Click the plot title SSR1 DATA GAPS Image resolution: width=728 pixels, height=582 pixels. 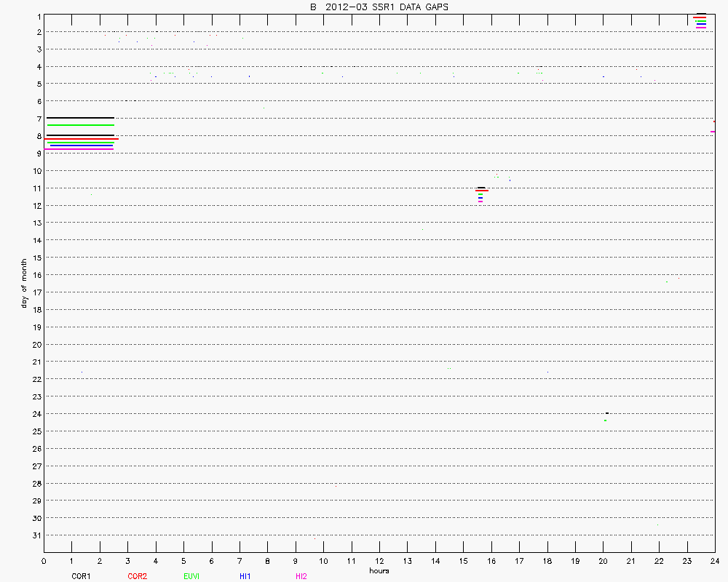[379, 7]
